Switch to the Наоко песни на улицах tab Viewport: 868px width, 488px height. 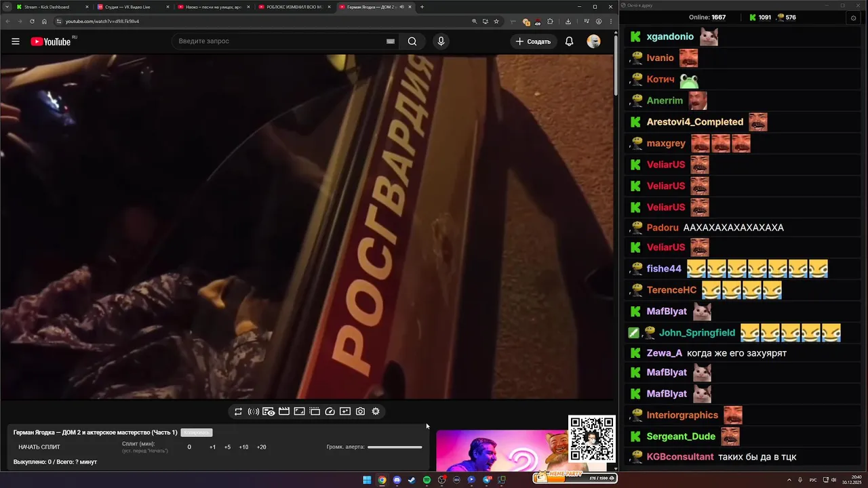[214, 7]
